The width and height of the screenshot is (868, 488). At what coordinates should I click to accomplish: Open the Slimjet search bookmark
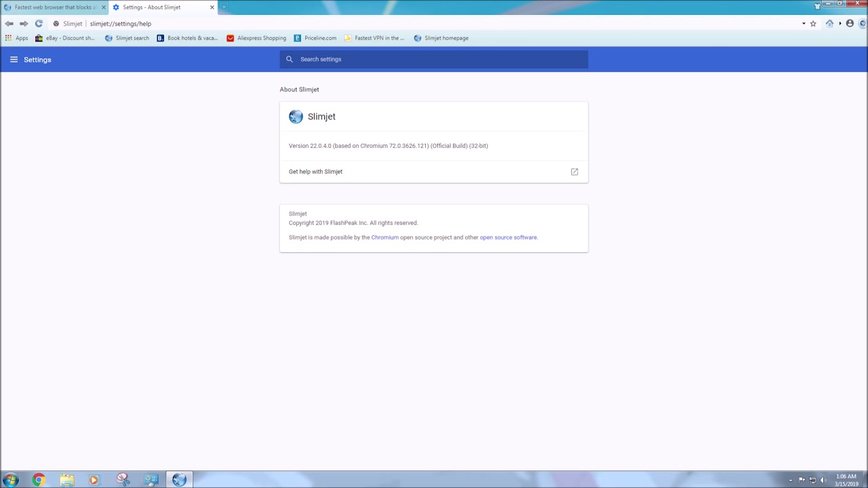(x=127, y=38)
